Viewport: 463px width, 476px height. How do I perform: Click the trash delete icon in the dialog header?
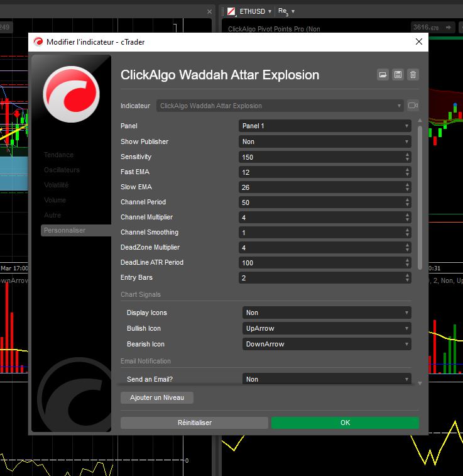[413, 75]
